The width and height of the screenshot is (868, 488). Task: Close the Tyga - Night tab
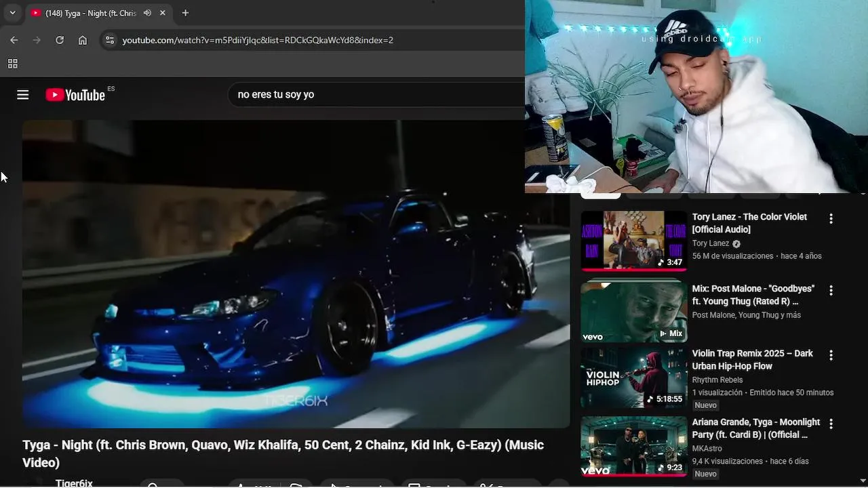pyautogui.click(x=163, y=13)
